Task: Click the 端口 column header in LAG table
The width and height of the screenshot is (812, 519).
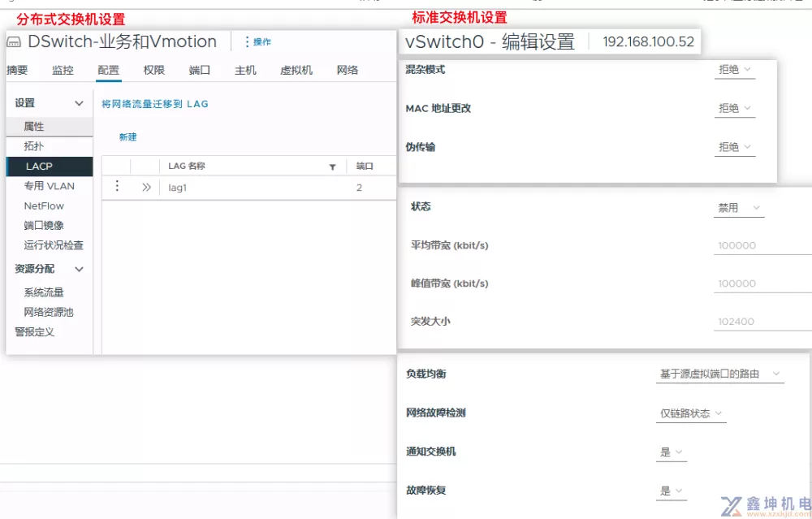Action: 365,167
